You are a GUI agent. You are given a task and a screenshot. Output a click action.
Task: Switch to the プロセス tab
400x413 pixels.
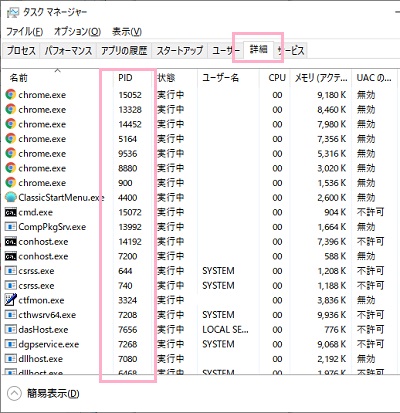21,51
